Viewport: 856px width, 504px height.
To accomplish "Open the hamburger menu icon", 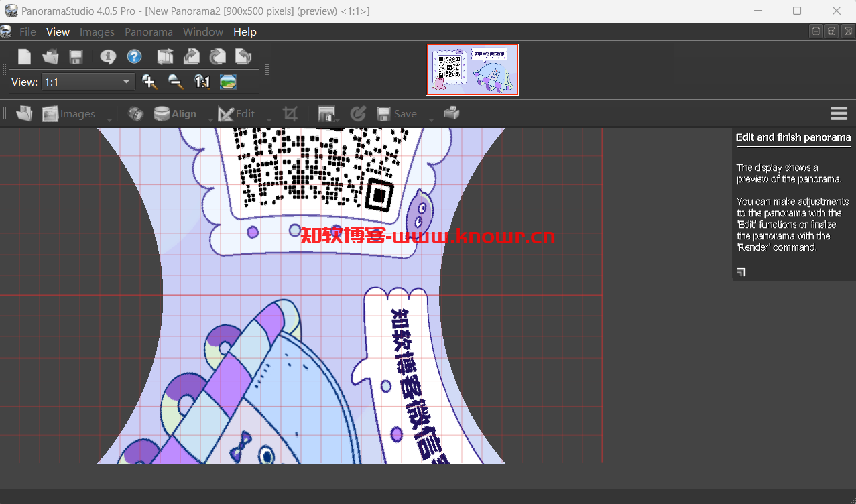I will tap(839, 113).
